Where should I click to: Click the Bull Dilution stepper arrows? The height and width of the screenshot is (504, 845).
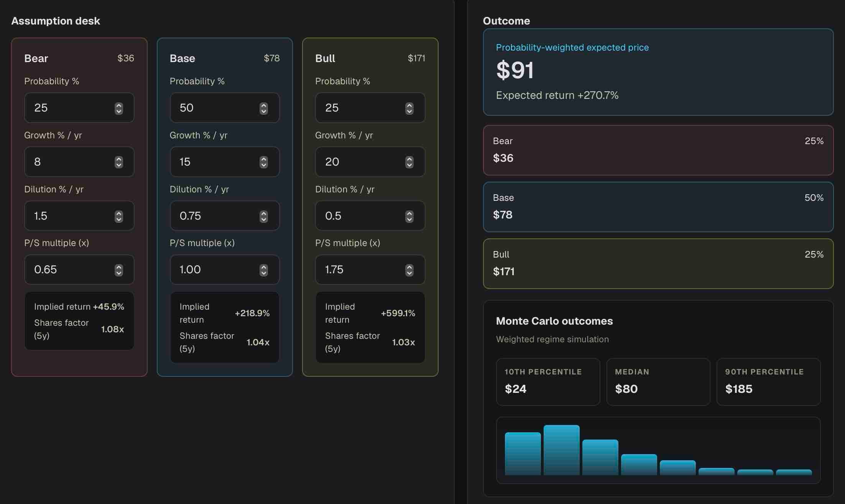click(409, 217)
